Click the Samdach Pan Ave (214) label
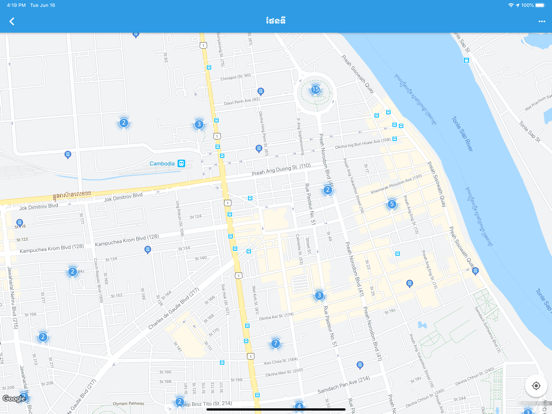This screenshot has height=414, width=552. [x=344, y=385]
